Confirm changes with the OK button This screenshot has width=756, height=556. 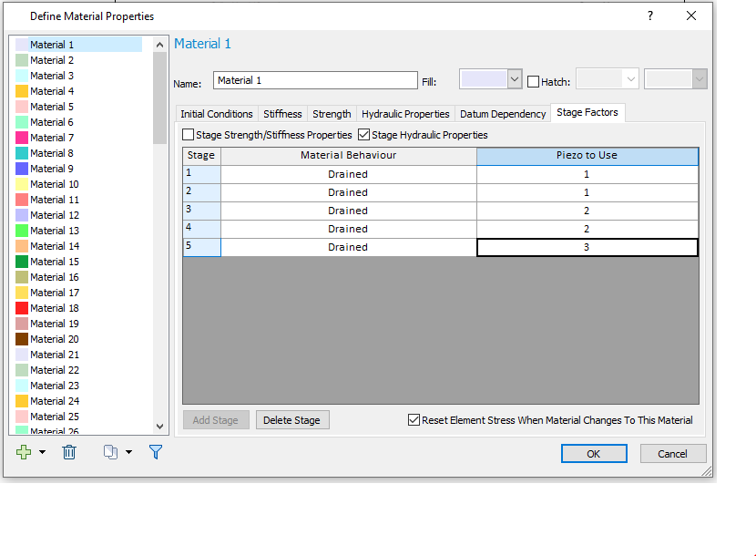coord(594,453)
